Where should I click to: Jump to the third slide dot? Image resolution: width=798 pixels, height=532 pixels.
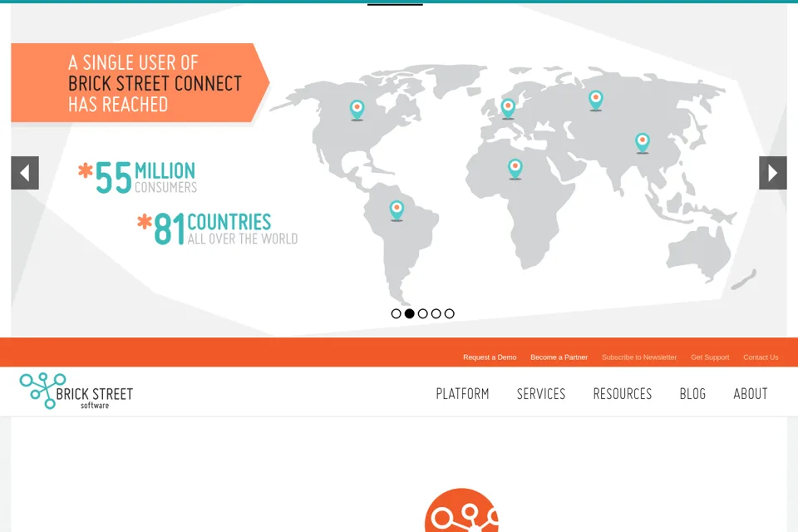422,313
